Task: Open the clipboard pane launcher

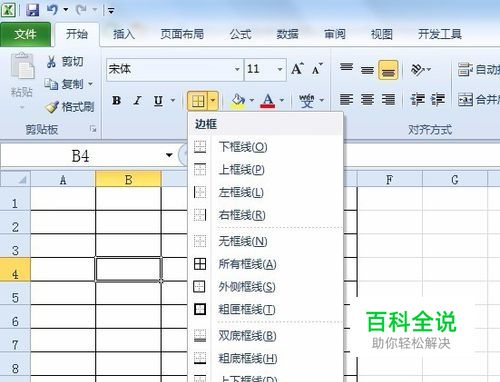Action: coord(93,129)
